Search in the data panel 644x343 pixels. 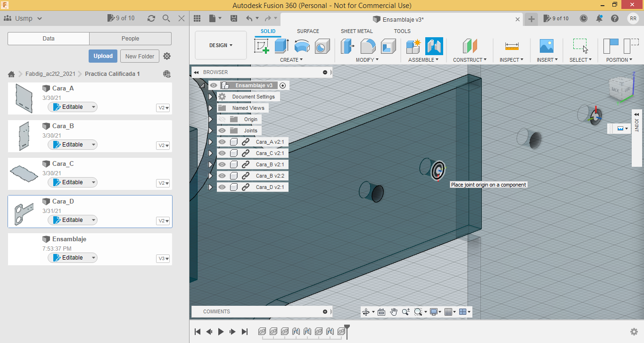[x=166, y=18]
